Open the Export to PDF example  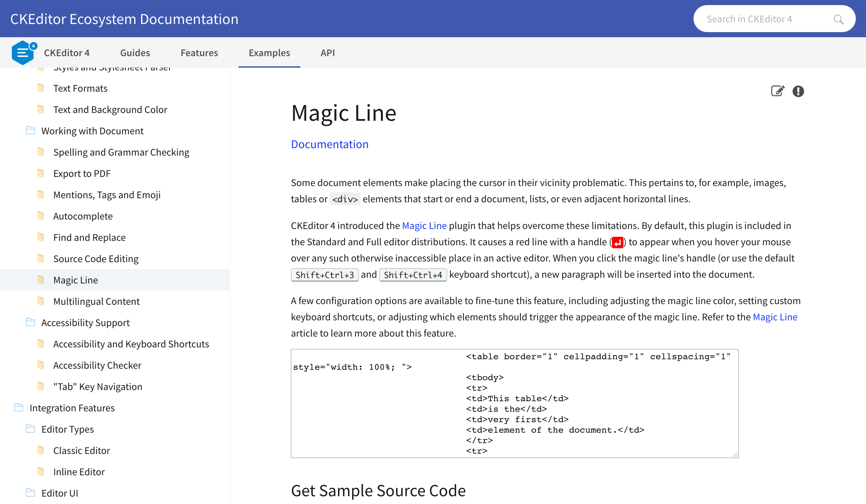(82, 174)
